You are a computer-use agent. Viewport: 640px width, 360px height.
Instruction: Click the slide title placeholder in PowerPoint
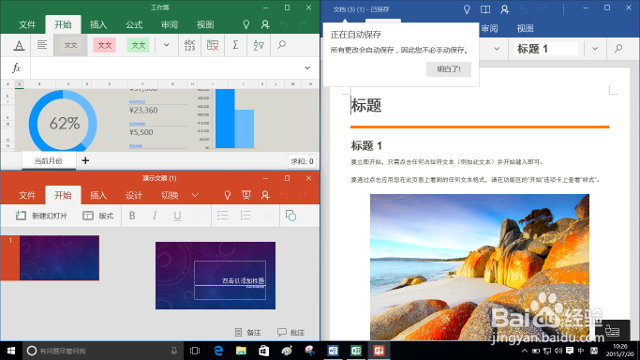pyautogui.click(x=230, y=273)
